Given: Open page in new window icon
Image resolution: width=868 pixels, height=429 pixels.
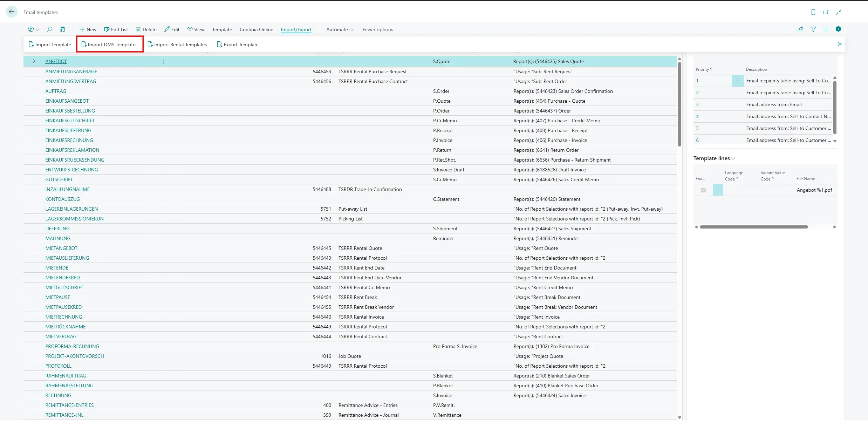Looking at the screenshot, I should click(826, 12).
